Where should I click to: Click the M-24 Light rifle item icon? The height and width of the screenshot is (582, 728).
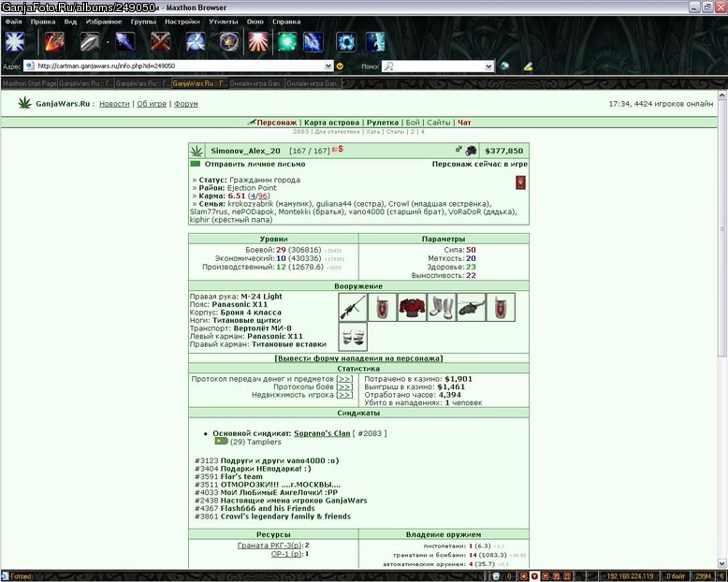(353, 307)
